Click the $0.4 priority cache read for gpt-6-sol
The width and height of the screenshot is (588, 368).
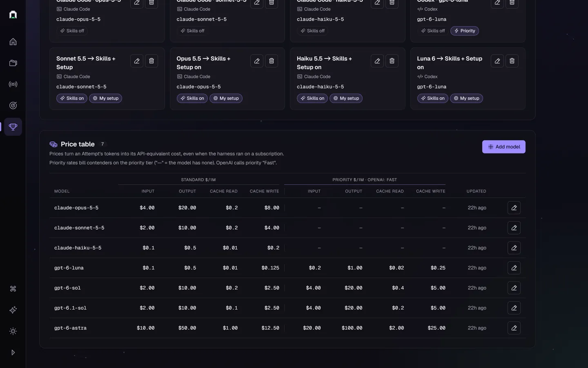pyautogui.click(x=398, y=288)
